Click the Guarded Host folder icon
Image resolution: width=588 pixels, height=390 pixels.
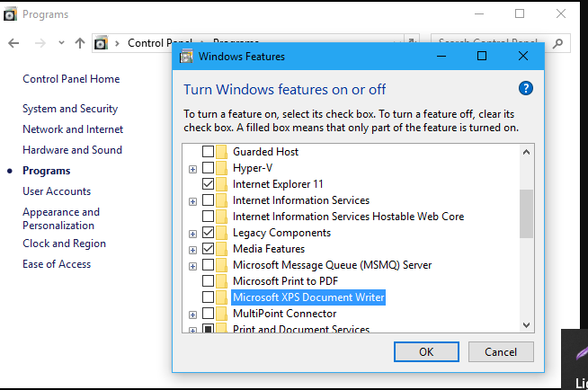[x=222, y=152]
